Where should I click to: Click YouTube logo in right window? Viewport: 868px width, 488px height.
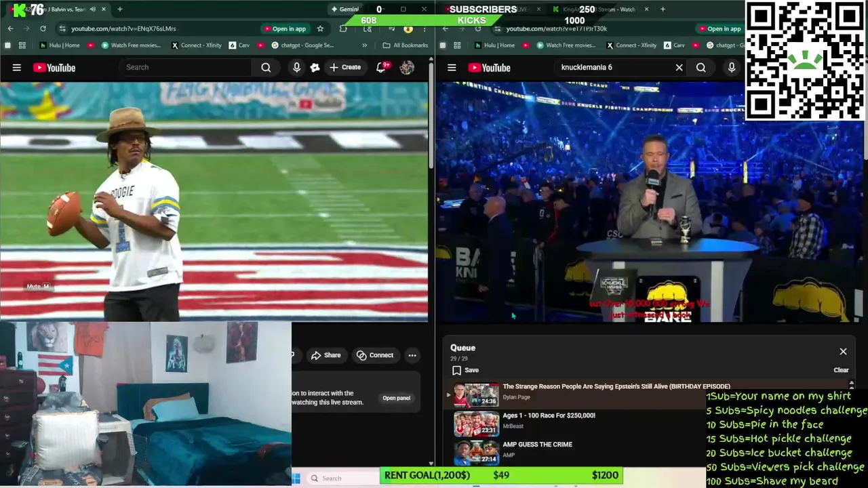pyautogui.click(x=489, y=68)
